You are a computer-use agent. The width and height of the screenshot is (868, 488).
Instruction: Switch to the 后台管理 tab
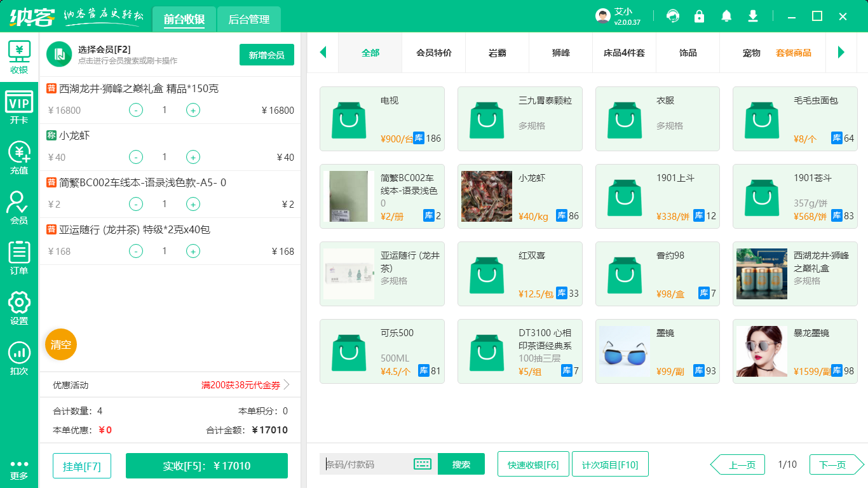click(x=248, y=20)
